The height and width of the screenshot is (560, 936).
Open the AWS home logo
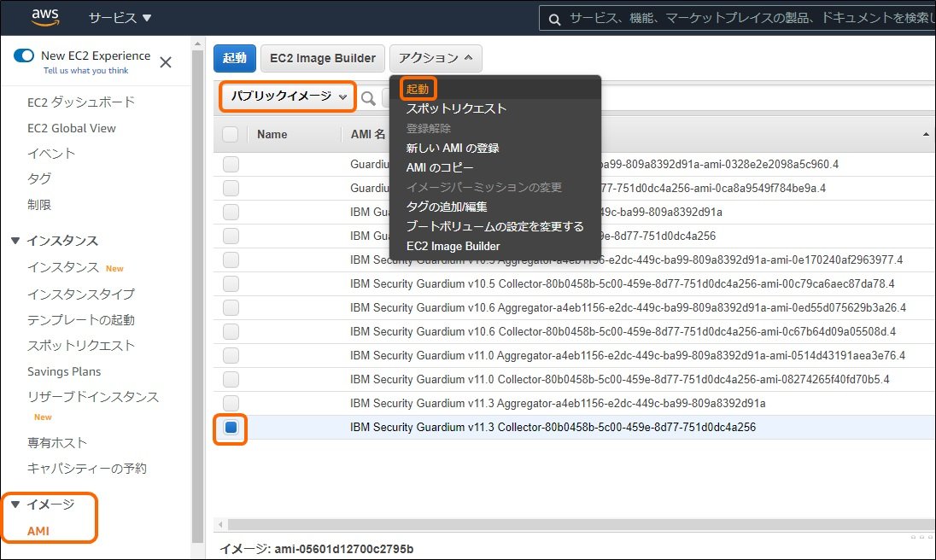click(45, 17)
